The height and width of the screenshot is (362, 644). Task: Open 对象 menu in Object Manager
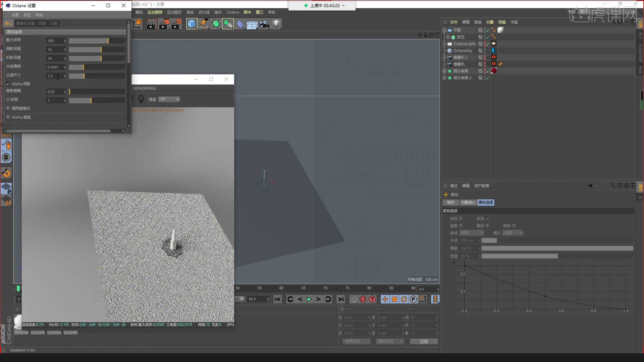click(x=490, y=22)
